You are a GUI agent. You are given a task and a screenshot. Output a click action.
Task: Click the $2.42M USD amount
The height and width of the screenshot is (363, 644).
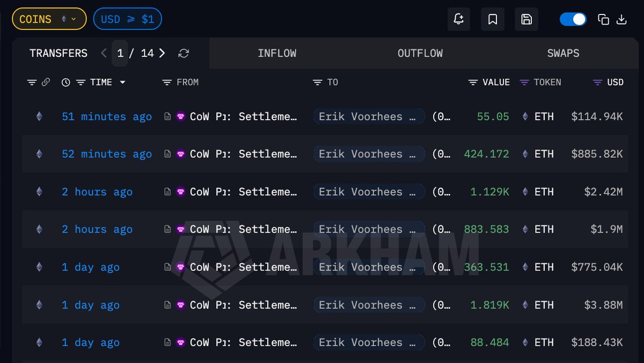tap(603, 192)
